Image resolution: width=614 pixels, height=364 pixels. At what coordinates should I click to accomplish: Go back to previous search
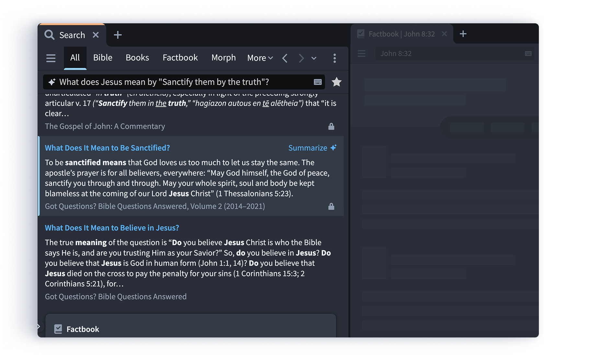point(285,58)
